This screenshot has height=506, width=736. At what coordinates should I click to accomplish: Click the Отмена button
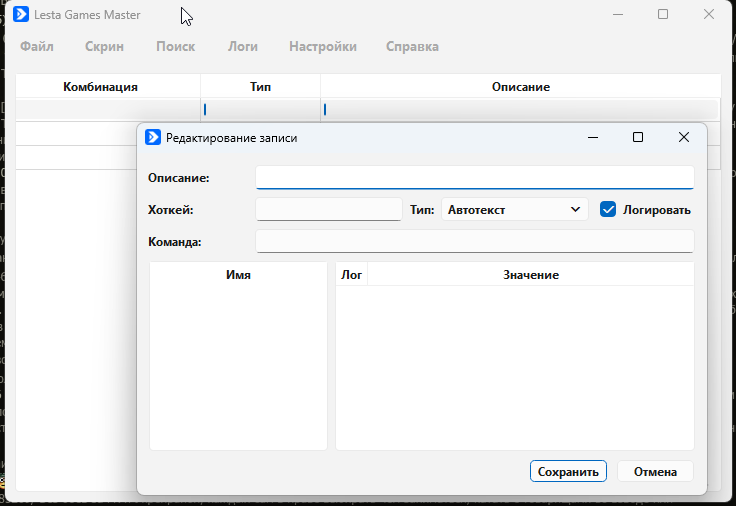tap(655, 471)
